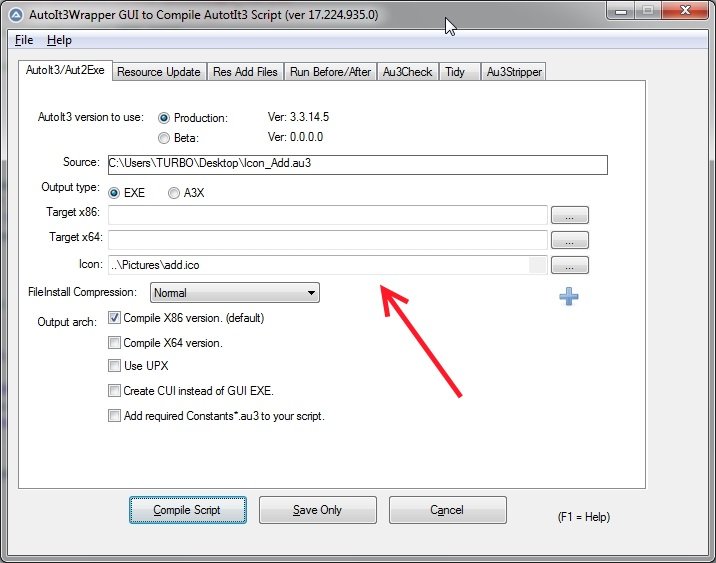Open the Help menu
This screenshot has width=716, height=563.
coord(59,40)
